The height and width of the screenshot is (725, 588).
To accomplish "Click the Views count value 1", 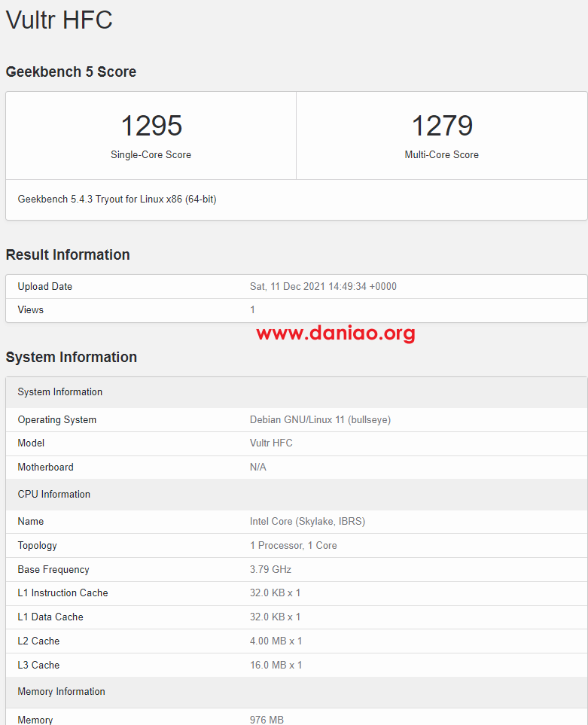I will (x=252, y=309).
